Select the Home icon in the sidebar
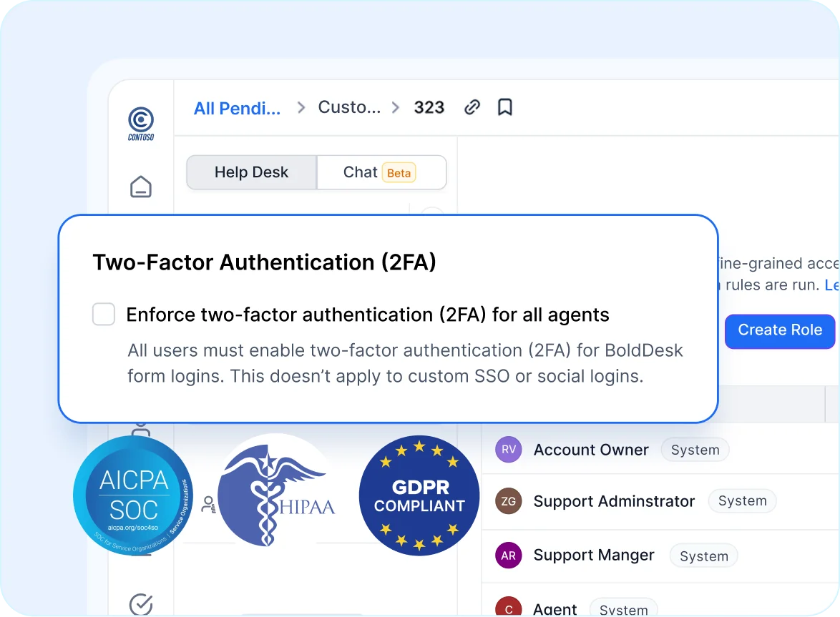The width and height of the screenshot is (840, 617). [140, 186]
